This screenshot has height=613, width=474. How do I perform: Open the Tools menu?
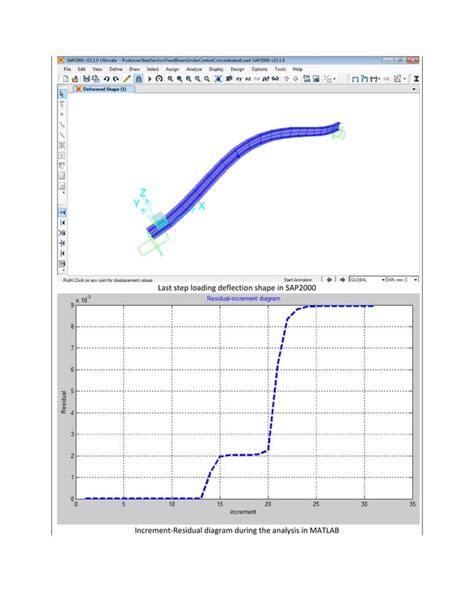pos(280,69)
